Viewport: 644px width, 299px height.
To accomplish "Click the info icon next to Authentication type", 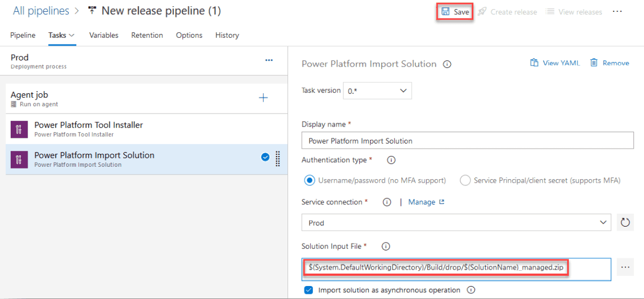I will point(391,161).
